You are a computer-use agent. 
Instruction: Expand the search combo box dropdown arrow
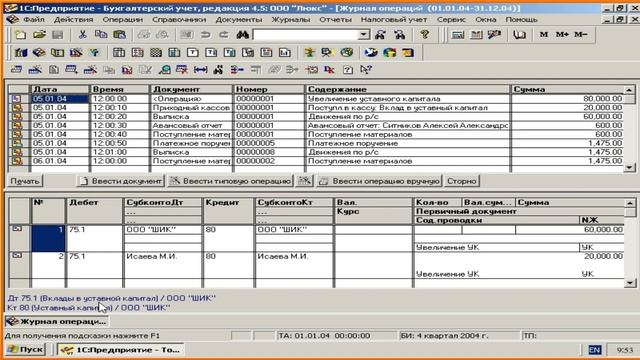pyautogui.click(x=363, y=35)
